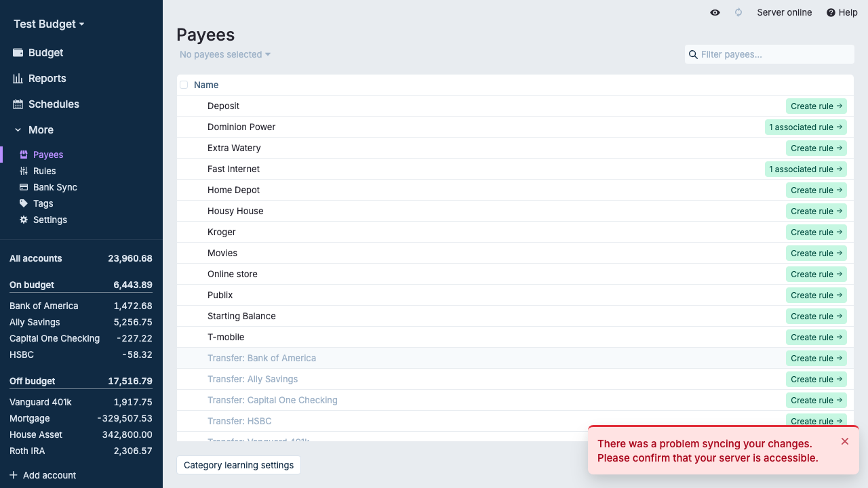Open Rules from the sidebar
This screenshot has height=488, width=868.
[45, 171]
